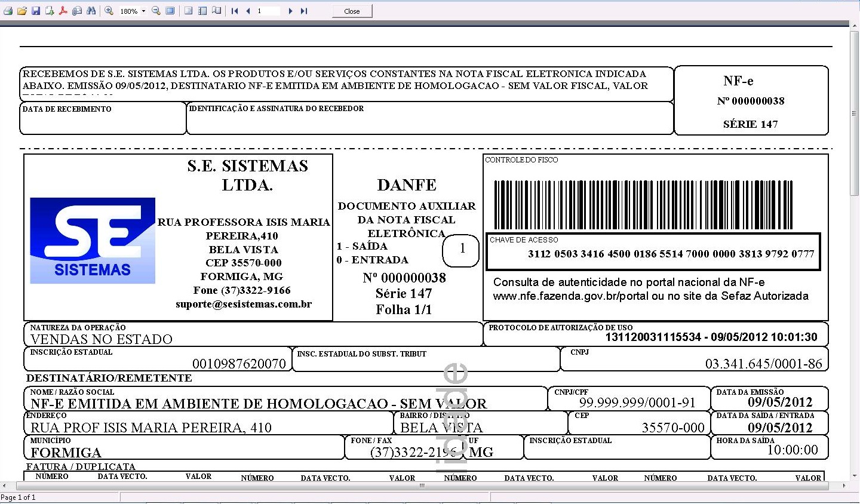This screenshot has height=504, width=860.
Task: Go to the previous page
Action: coord(248,11)
